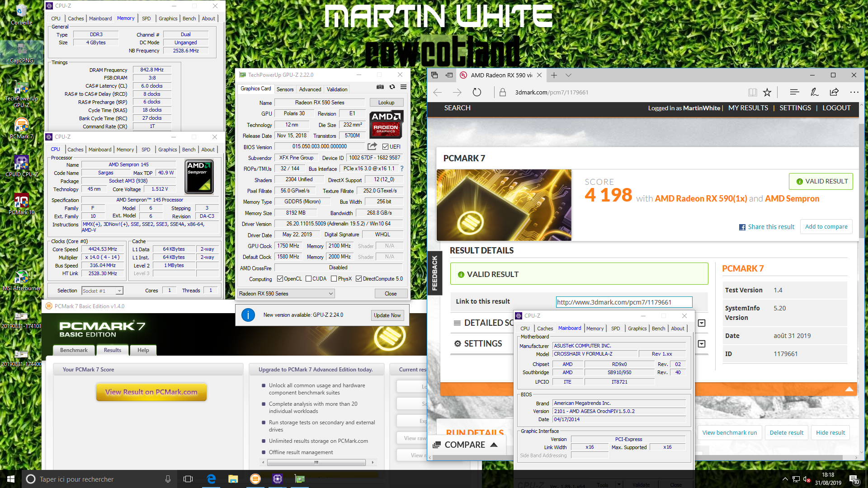Open Help tab in PCMark 7

tap(143, 350)
